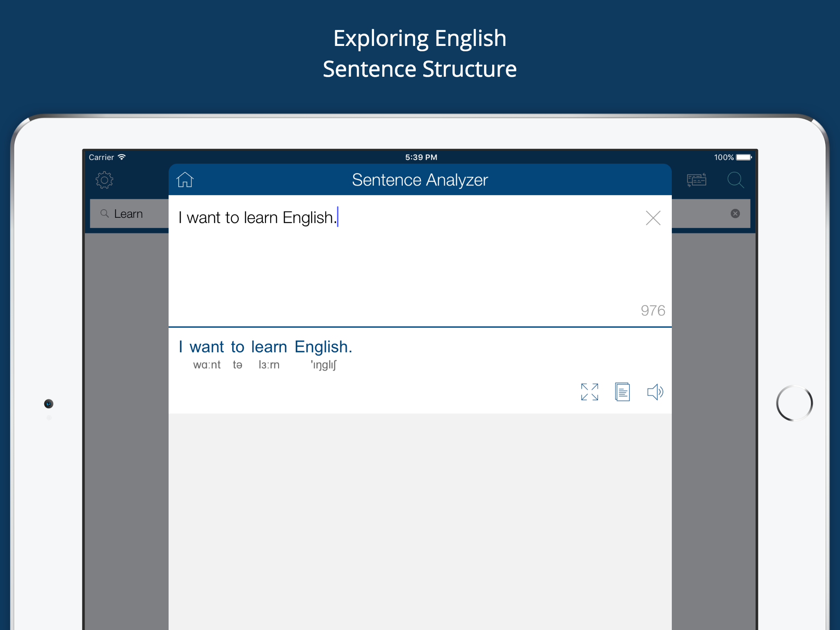Tap the Wi-Fi icon next to Carrier
840x630 pixels.
122,157
